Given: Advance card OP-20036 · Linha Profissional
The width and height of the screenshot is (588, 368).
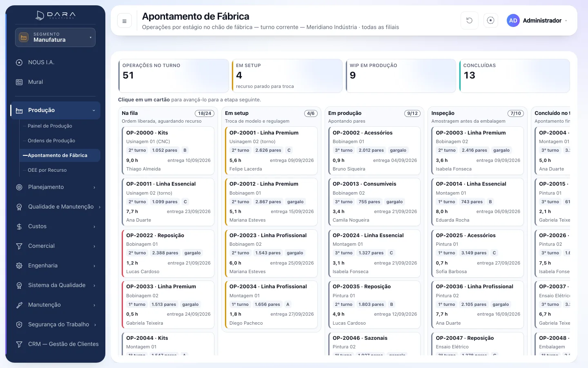Looking at the screenshot, I should click(478, 305).
